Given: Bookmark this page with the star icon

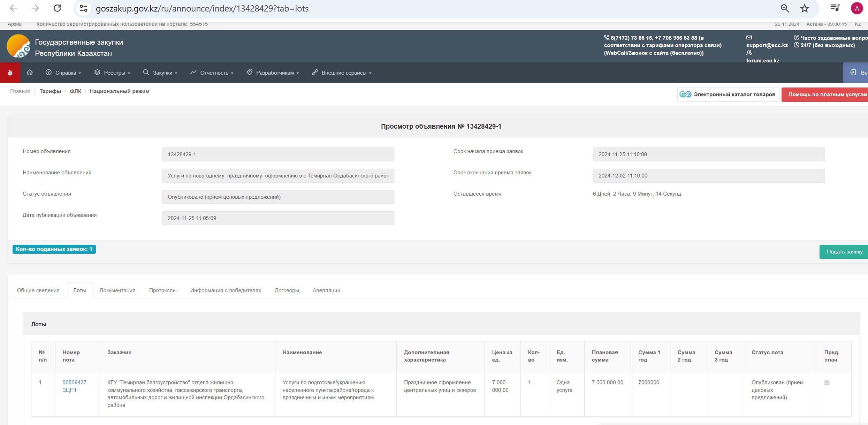Looking at the screenshot, I should coord(805,8).
